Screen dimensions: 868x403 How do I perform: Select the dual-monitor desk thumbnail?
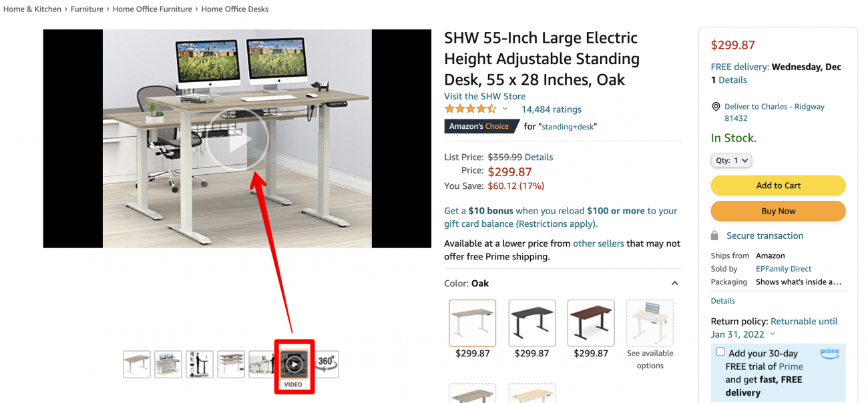168,364
